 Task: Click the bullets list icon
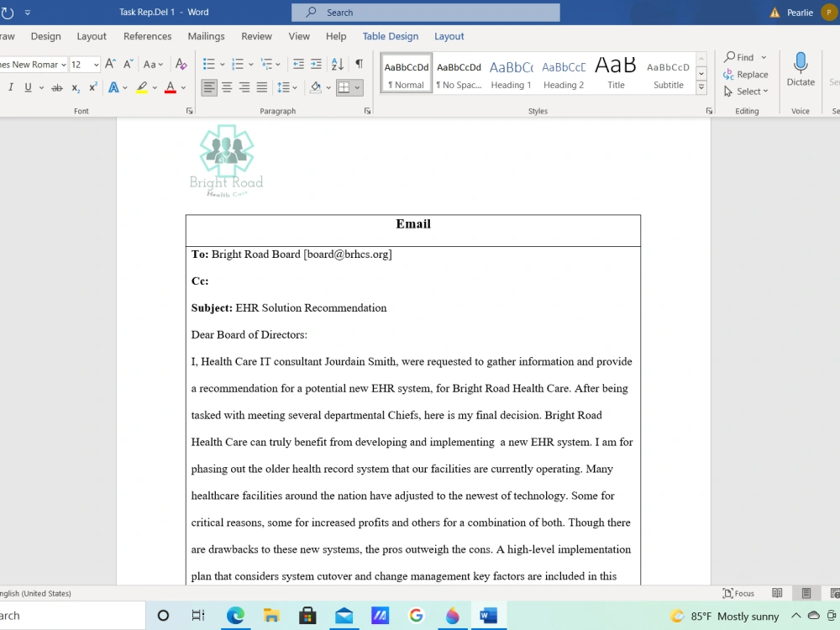[x=209, y=65]
